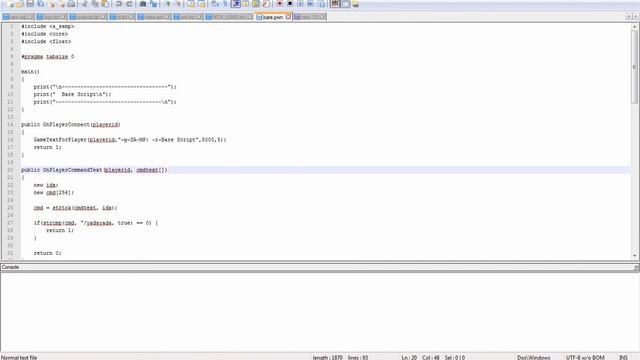
Task: Click the if(strcmp(cmd, "/yadayada" line
Action: (x=96, y=222)
